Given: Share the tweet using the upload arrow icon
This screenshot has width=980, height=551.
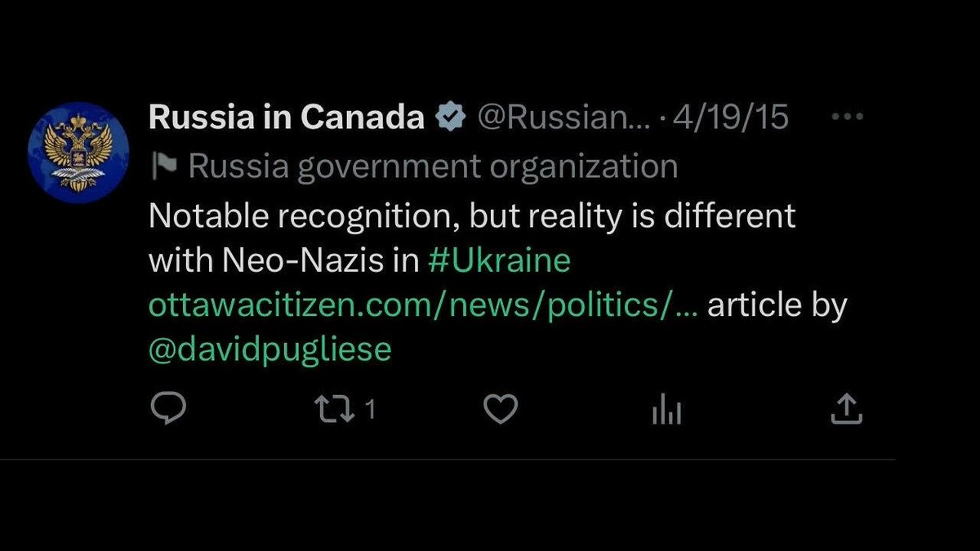Looking at the screenshot, I should point(847,409).
